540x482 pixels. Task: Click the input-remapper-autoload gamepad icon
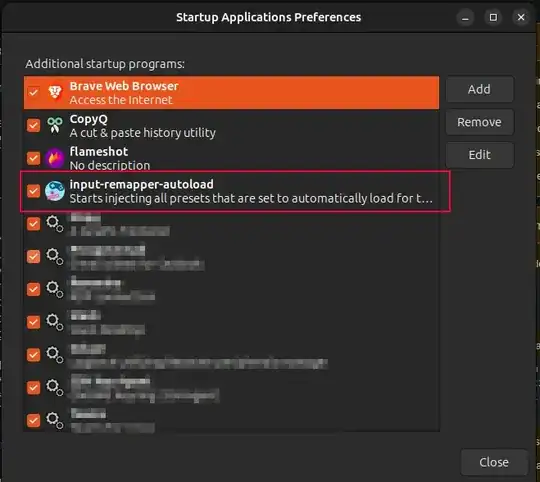(x=55, y=191)
